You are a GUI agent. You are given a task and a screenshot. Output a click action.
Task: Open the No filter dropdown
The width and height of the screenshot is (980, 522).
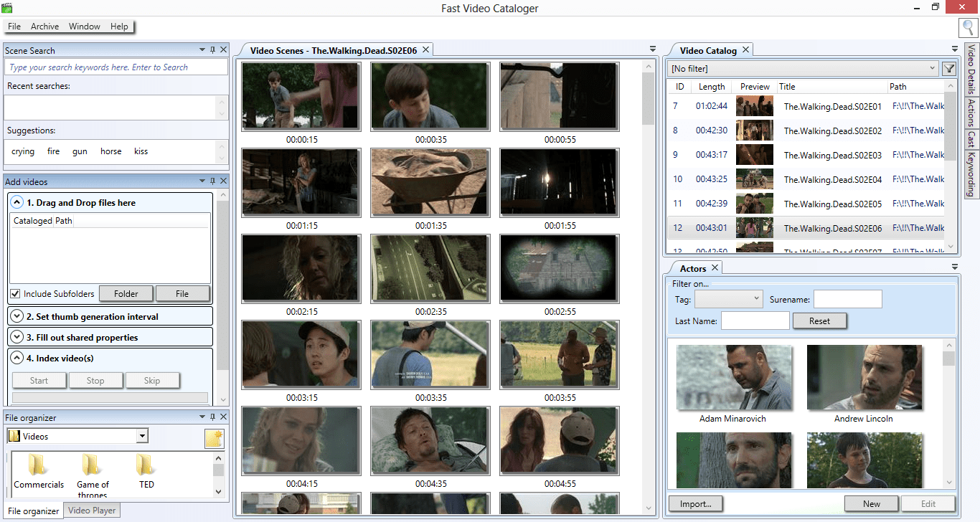[932, 69]
